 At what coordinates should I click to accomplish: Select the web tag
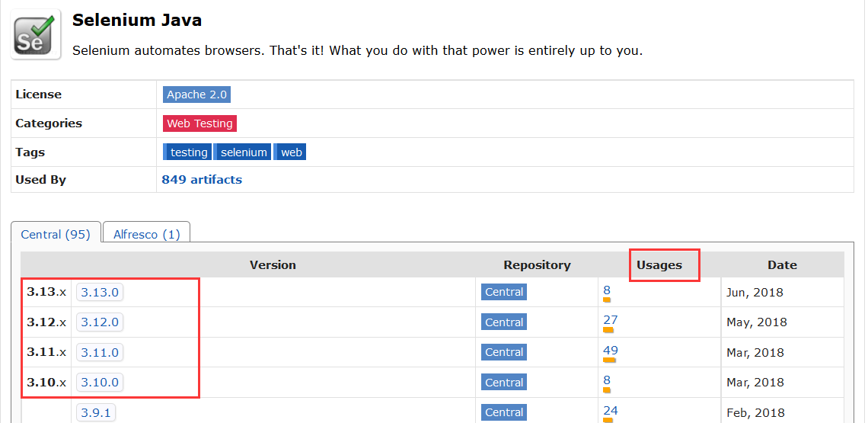pyautogui.click(x=289, y=152)
